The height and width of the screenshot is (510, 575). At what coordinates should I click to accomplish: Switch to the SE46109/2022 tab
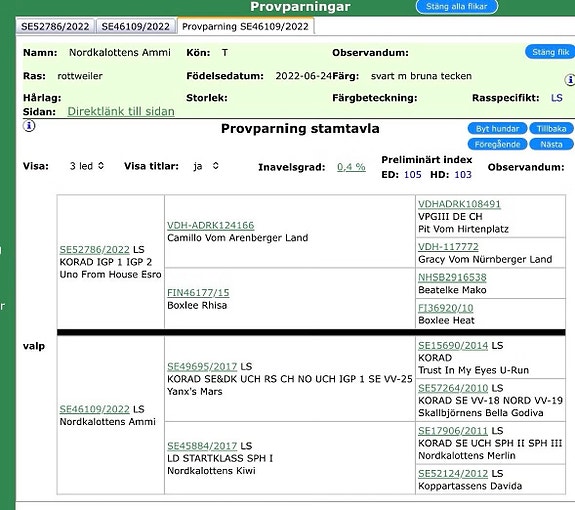click(136, 26)
